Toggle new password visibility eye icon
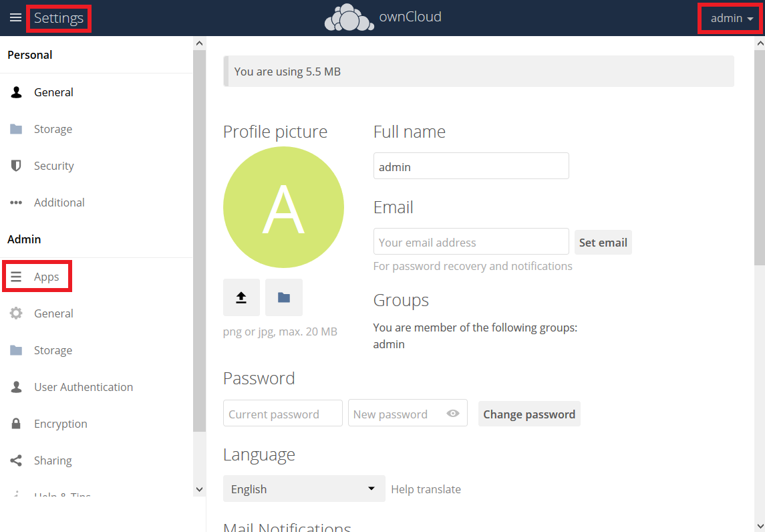Viewport: 765px width, 532px height. coord(453,414)
